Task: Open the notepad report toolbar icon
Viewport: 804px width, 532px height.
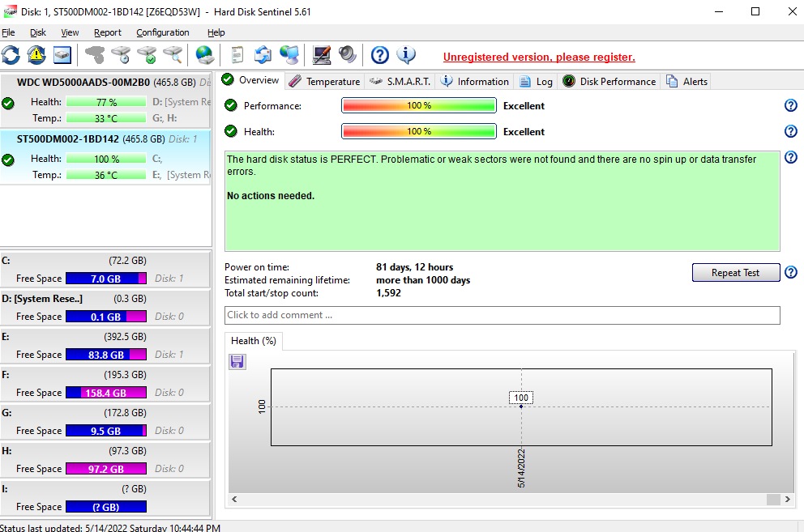Action: coord(237,55)
